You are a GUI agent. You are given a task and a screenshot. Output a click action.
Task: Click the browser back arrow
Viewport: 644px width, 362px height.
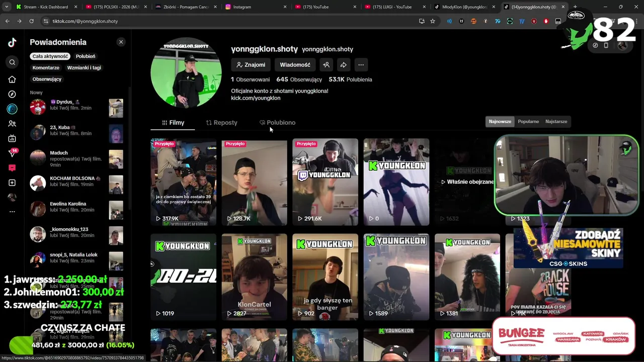[8, 21]
